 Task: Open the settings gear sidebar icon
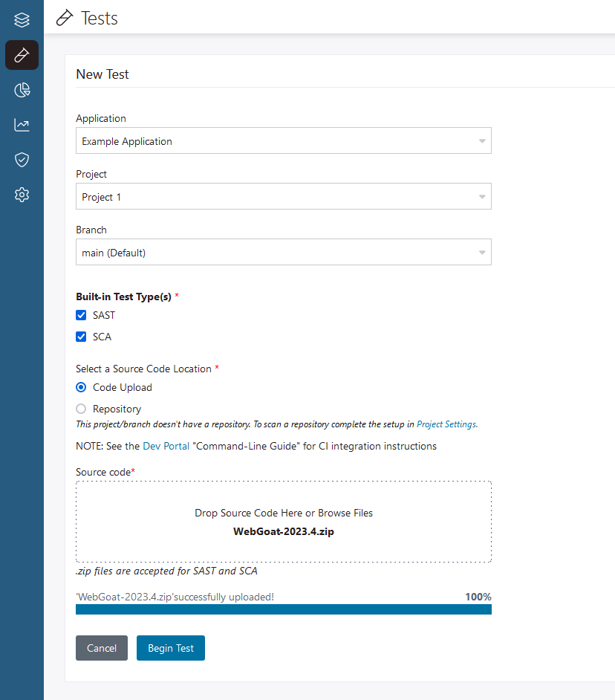coord(22,195)
